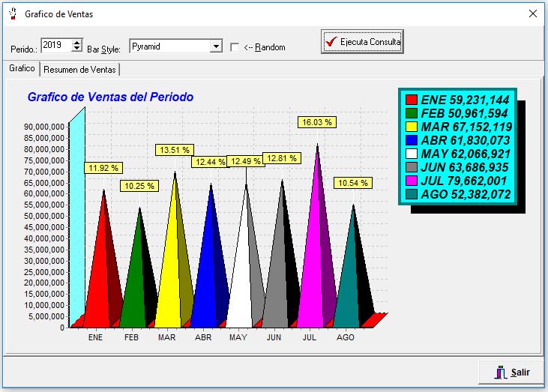Click the application icon in title bar
Image resolution: width=548 pixels, height=392 pixels.
11,13
